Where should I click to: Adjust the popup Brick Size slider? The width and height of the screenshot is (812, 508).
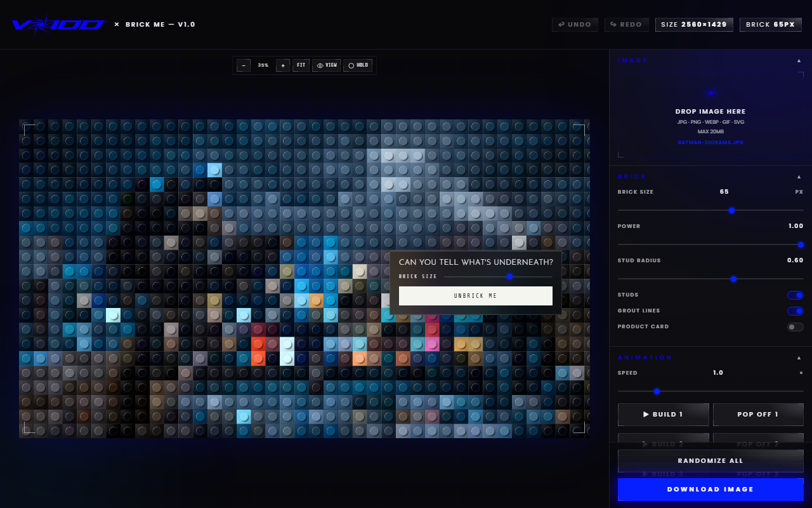point(498,277)
